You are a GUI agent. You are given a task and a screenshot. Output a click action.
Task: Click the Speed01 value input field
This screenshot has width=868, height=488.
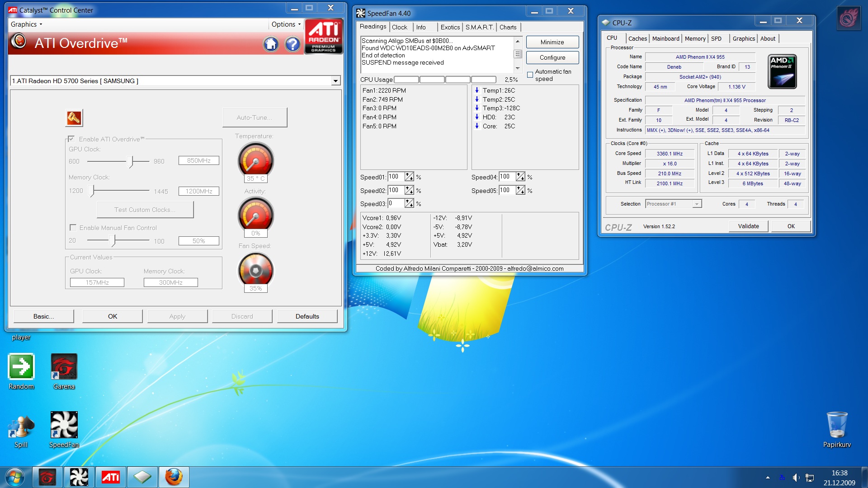[x=396, y=177]
